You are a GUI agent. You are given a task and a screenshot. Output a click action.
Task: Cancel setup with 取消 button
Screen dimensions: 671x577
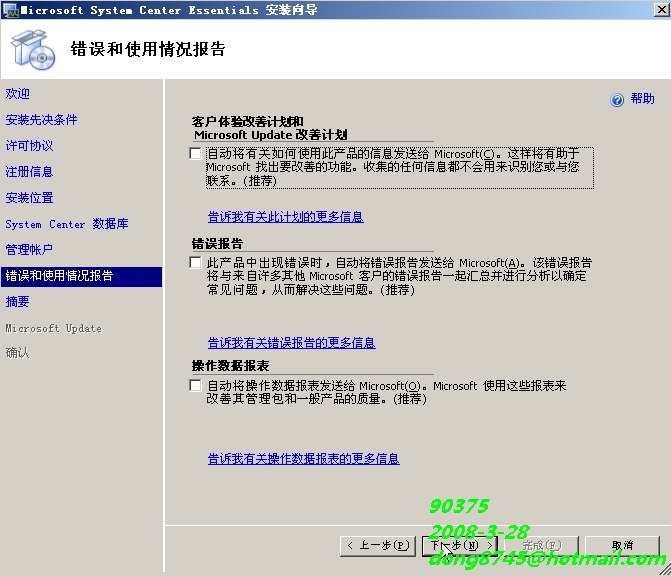coord(622,546)
